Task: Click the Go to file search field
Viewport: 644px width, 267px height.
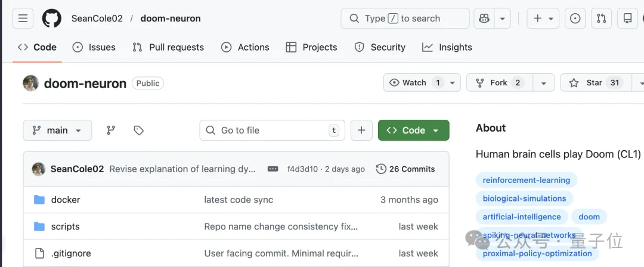Action: 272,131
